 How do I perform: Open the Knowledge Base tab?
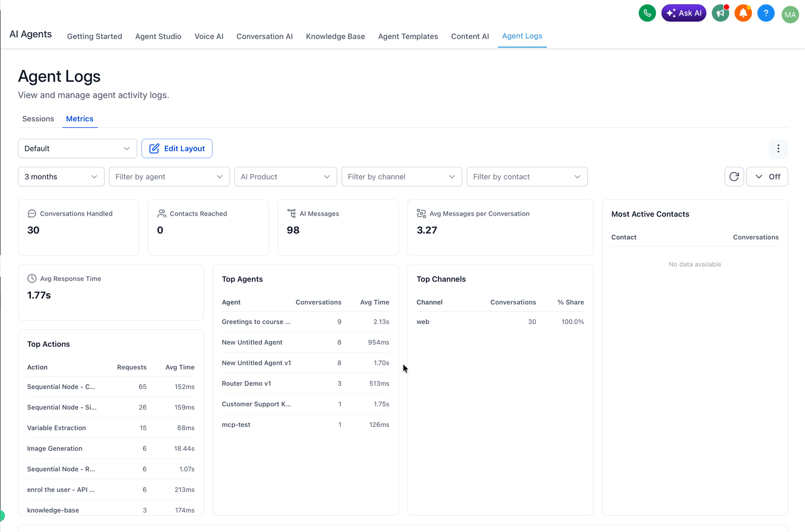[335, 36]
